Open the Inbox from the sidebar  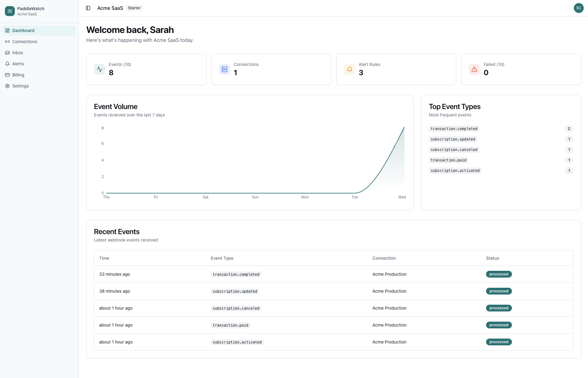(x=18, y=53)
